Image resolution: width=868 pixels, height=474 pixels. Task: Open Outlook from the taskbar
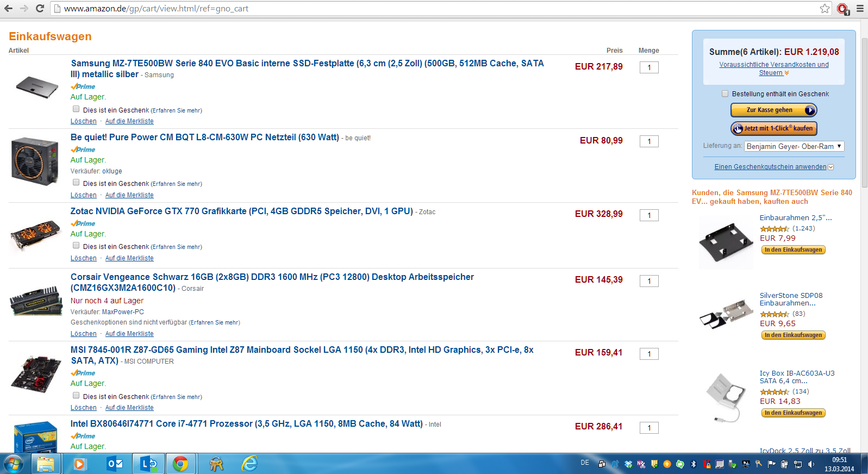click(x=115, y=464)
